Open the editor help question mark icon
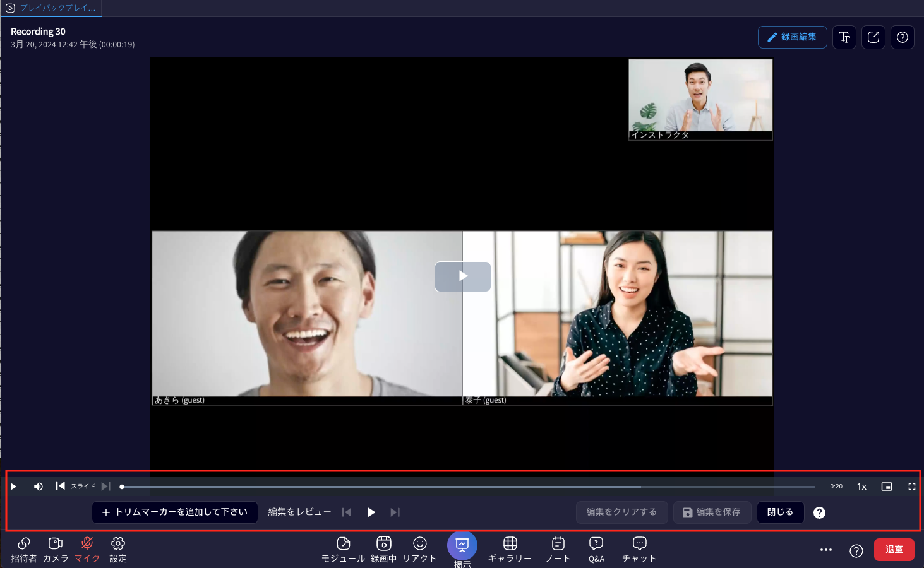924x568 pixels. pyautogui.click(x=819, y=513)
